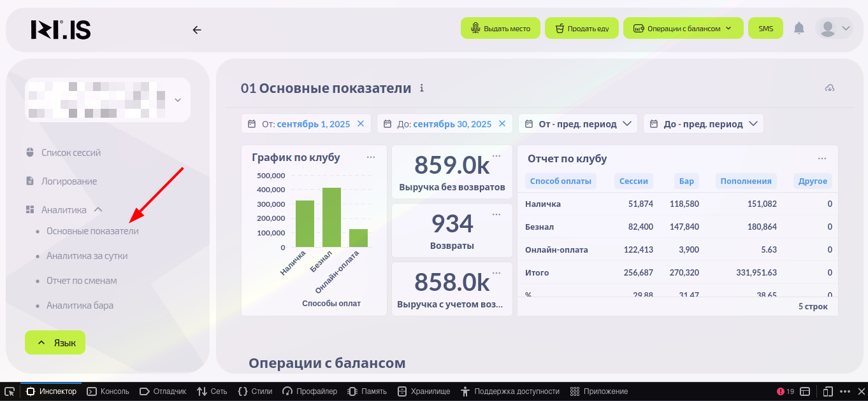Viewport: 868px width, 401px height.
Task: Clear the 'До' end date filter
Action: tap(502, 124)
